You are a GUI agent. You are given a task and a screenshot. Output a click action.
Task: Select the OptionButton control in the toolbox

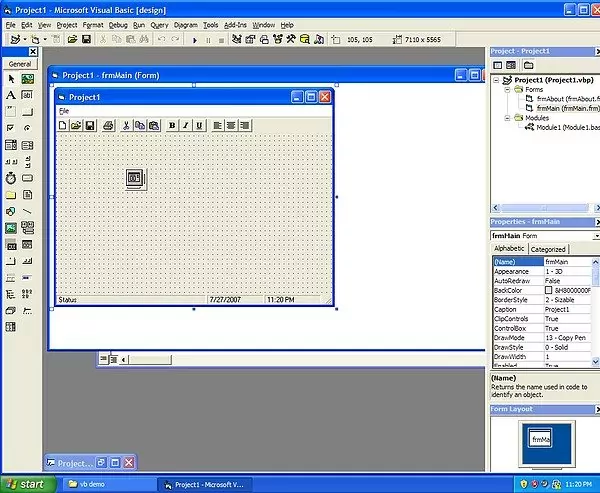point(27,128)
